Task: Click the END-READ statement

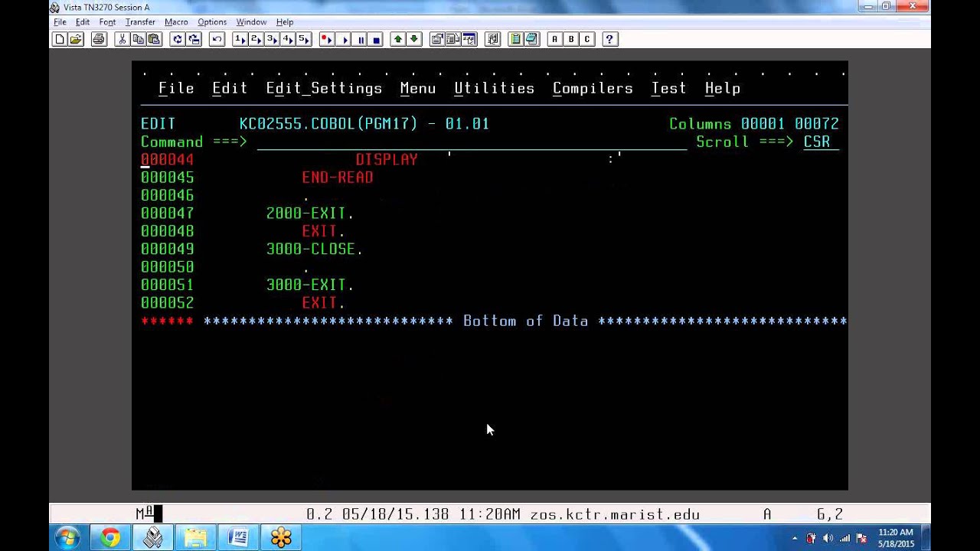Action: pyautogui.click(x=338, y=178)
